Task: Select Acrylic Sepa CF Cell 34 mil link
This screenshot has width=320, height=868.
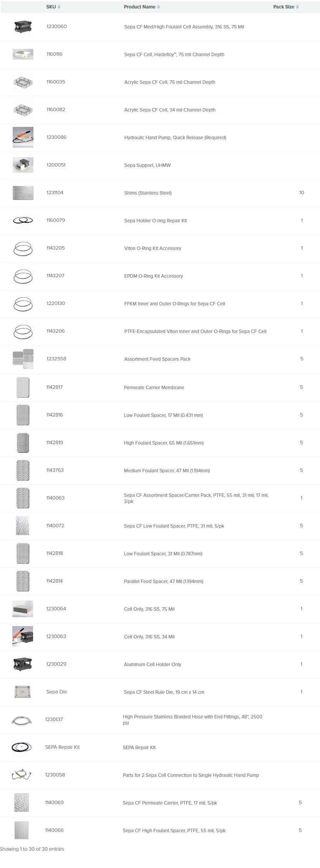Action: pyautogui.click(x=170, y=110)
